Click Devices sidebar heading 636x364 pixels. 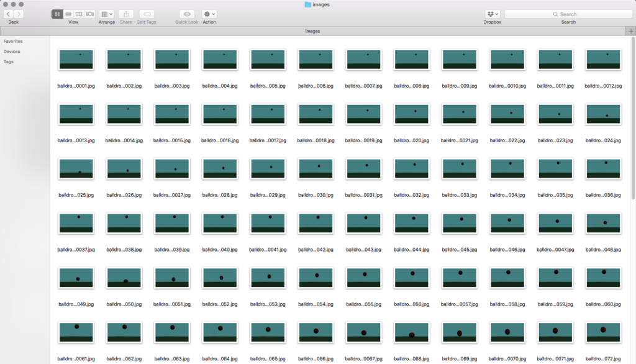click(x=12, y=52)
